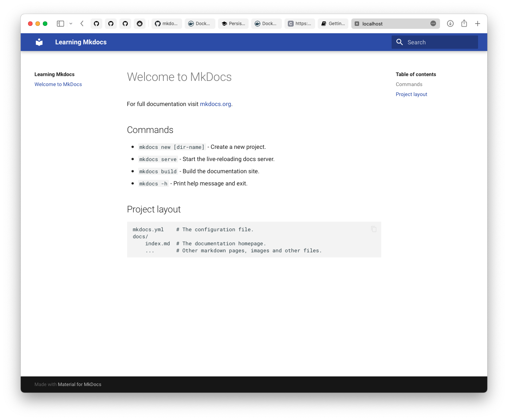Minimize the window with yellow button
Viewport: 508px width, 420px height.
tap(38, 24)
